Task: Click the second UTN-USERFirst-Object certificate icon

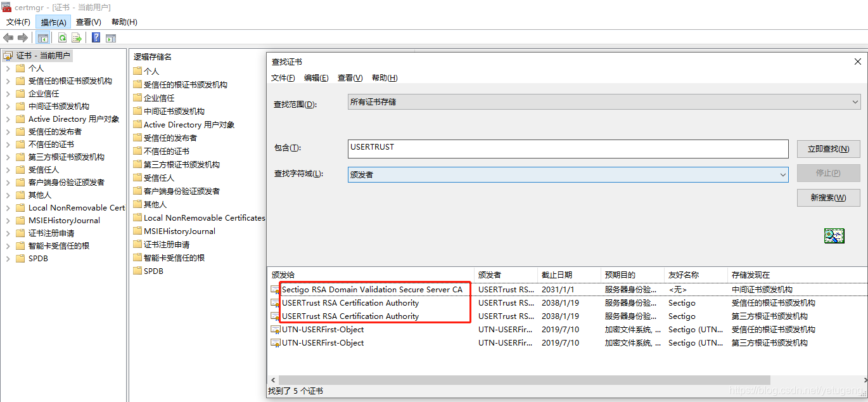Action: pyautogui.click(x=276, y=342)
